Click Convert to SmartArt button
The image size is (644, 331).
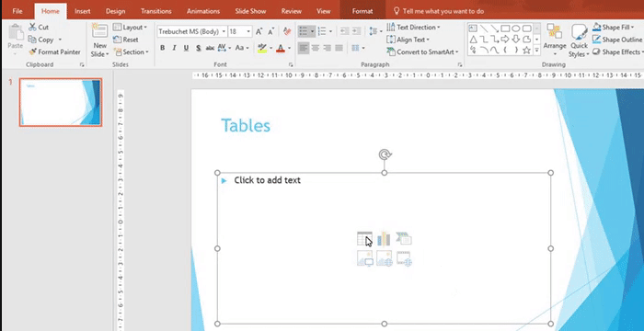point(422,52)
